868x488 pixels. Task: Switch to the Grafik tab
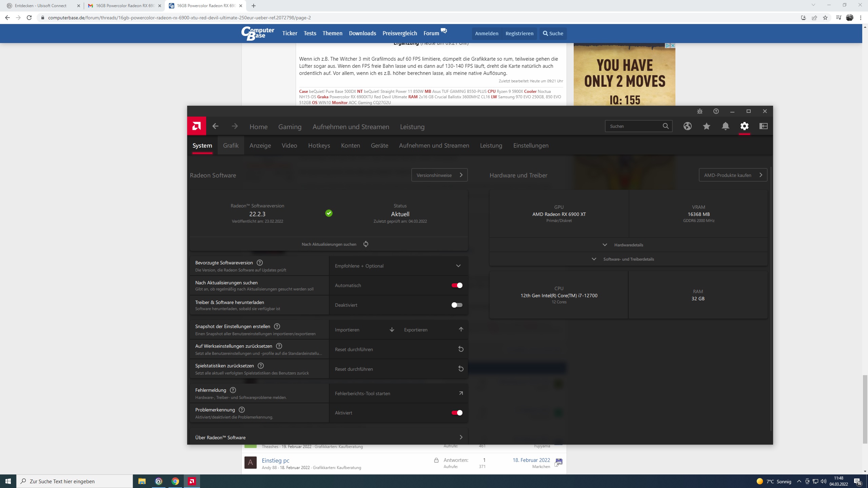pos(231,145)
